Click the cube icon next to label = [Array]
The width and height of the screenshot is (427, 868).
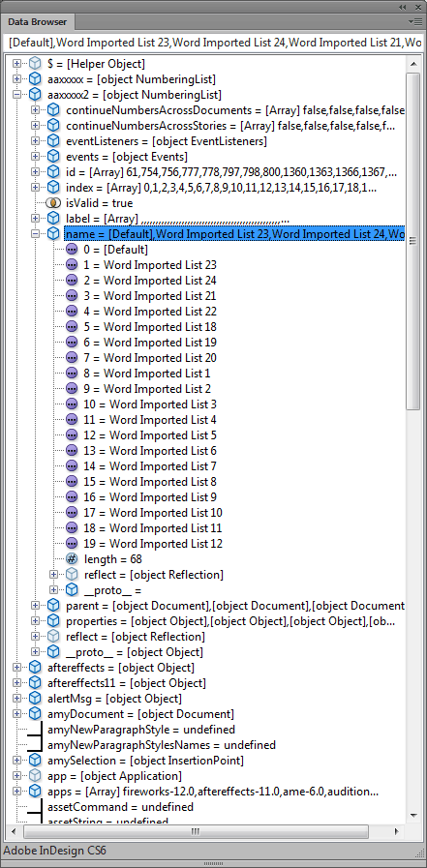click(53, 219)
